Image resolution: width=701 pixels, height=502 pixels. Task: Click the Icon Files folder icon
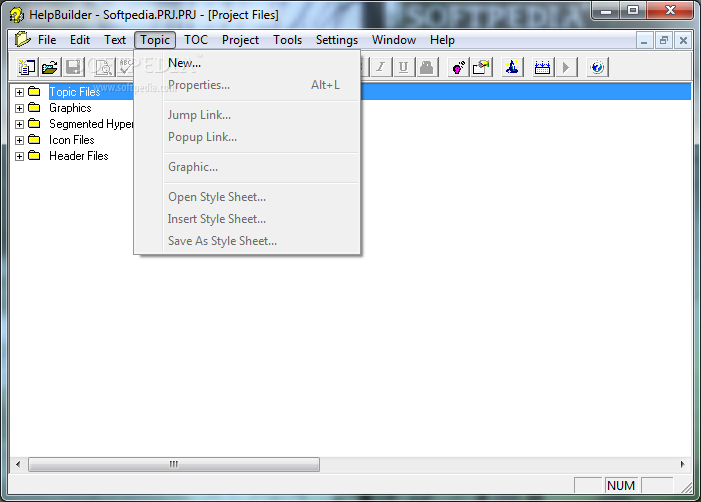[x=34, y=139]
